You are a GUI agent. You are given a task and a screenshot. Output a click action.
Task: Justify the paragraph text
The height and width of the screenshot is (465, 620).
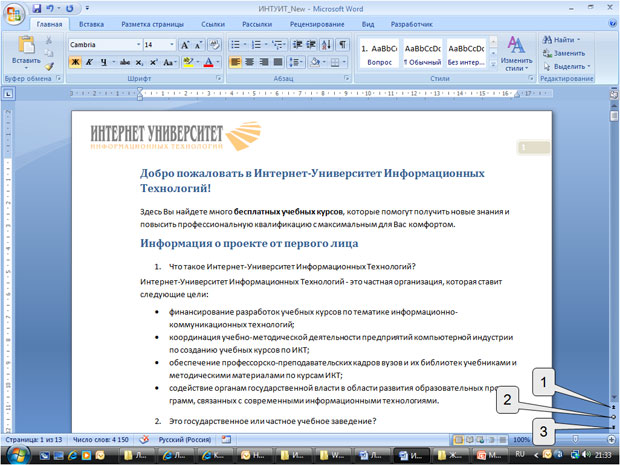(278, 62)
